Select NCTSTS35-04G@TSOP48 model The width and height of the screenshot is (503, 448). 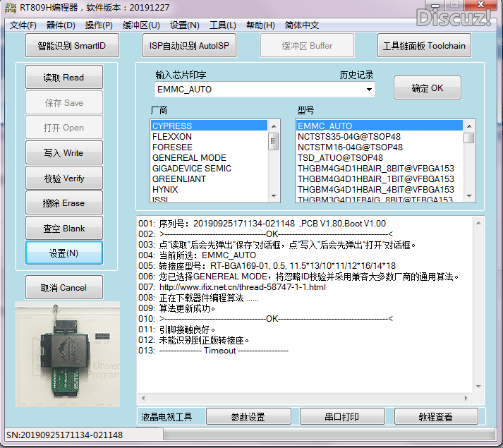pos(379,137)
